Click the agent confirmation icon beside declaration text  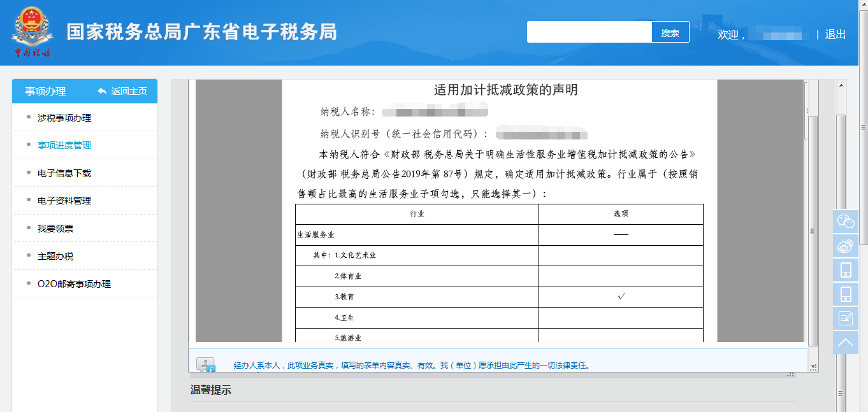206,364
